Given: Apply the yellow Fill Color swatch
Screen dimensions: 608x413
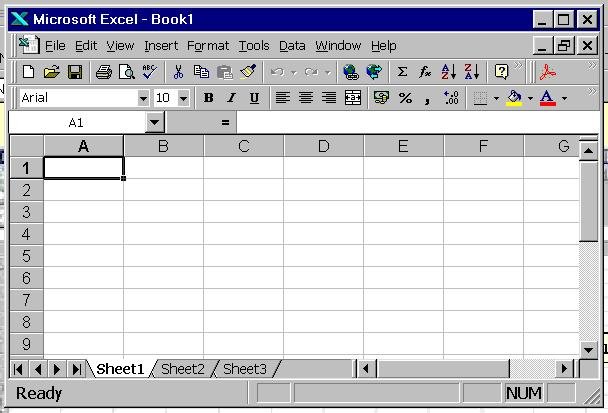Looking at the screenshot, I should (x=514, y=98).
